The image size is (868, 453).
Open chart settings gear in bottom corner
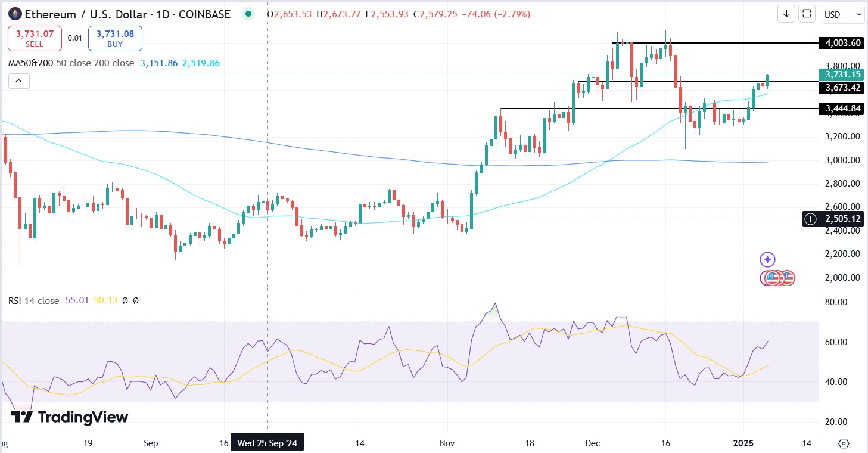(x=844, y=443)
